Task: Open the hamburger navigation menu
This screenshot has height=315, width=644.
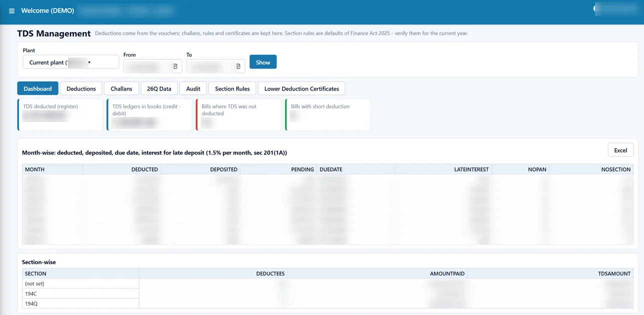Action: (12, 11)
